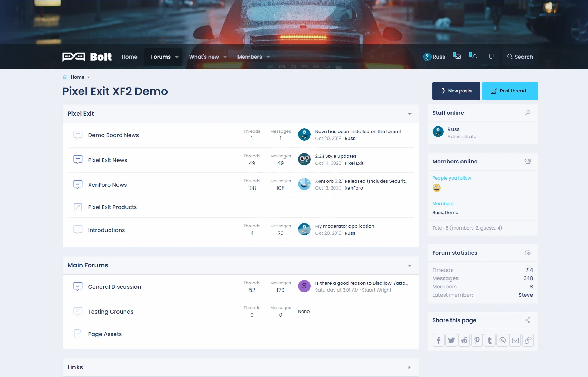
Task: Share the page on Reddit
Action: pyautogui.click(x=464, y=340)
